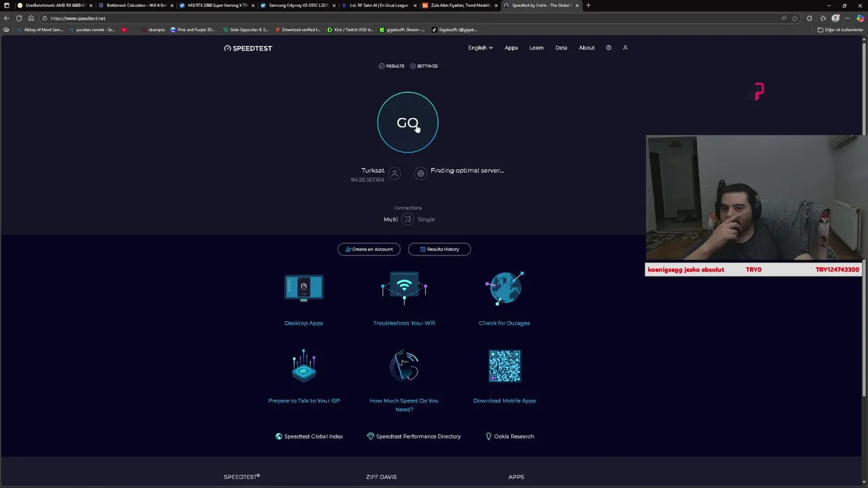The image size is (868, 488).
Task: Click Create an Account button
Action: (369, 249)
